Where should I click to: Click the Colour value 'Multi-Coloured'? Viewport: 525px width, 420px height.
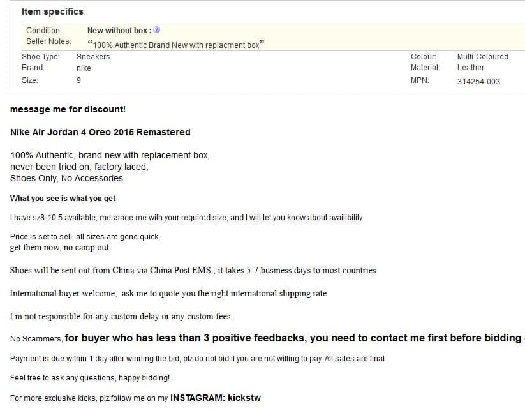[x=483, y=57]
